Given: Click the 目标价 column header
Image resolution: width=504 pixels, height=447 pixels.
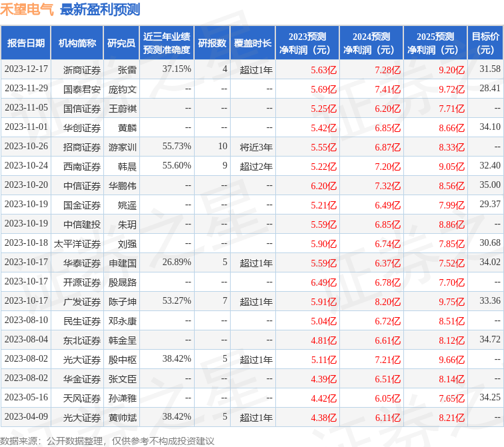Looking at the screenshot, I should point(485,43).
